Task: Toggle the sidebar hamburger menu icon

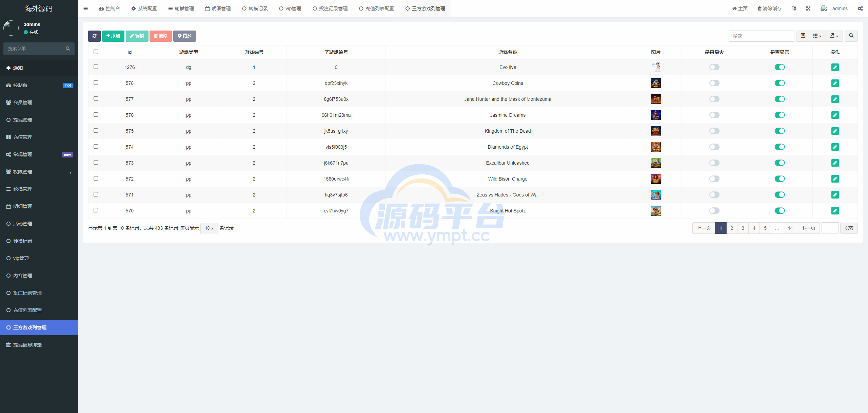Action: [85, 8]
